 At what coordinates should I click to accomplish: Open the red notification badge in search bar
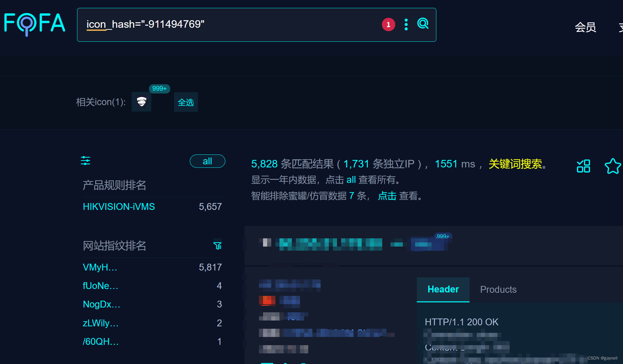tap(388, 24)
